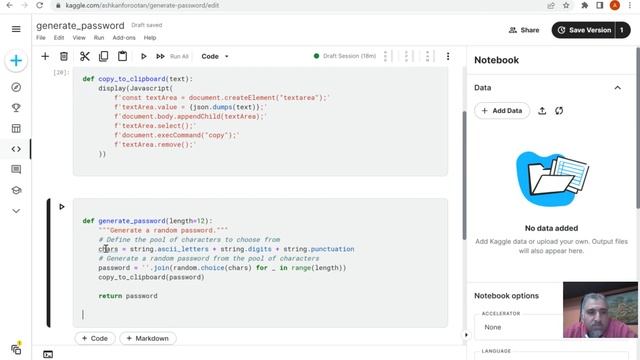Image resolution: width=640 pixels, height=360 pixels.
Task: Open browser extensions puzzle icon
Action: (x=584, y=5)
